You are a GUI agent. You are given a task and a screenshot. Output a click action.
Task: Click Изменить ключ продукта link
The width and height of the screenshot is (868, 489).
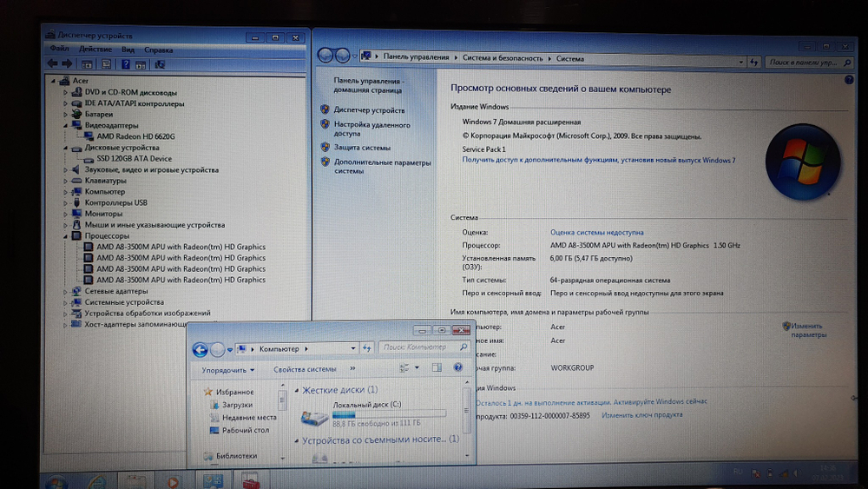[641, 415]
